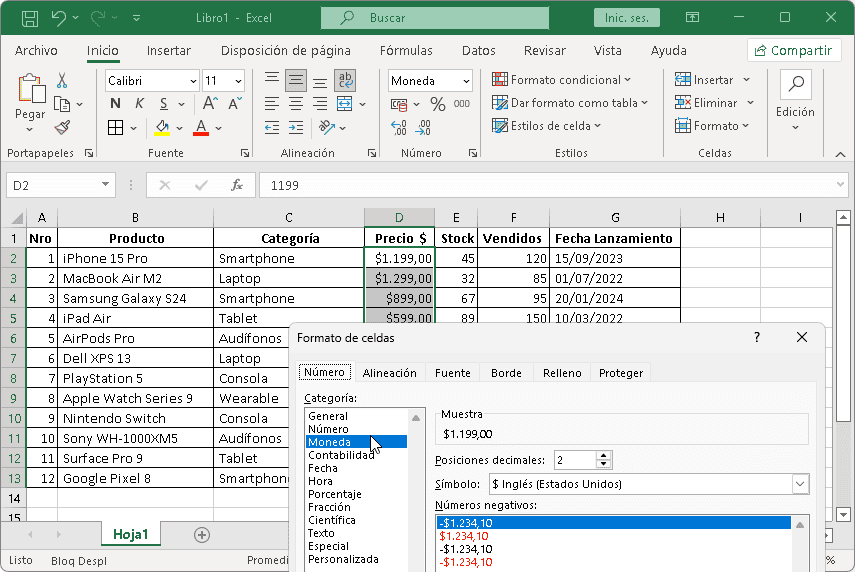This screenshot has height=572, width=855.
Task: Click the Inic. ses. button
Action: 626,18
